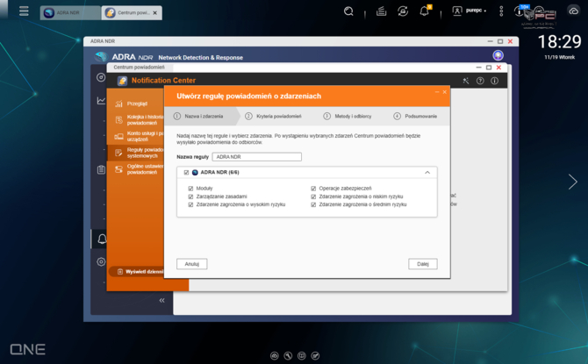Click the Anuluj button

pyautogui.click(x=192, y=264)
